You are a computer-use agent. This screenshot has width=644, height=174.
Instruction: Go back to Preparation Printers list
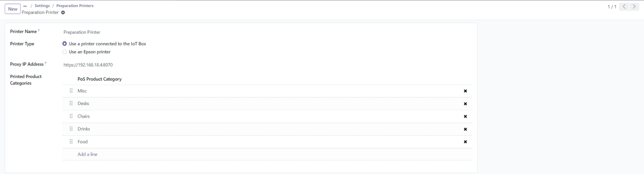(x=75, y=6)
